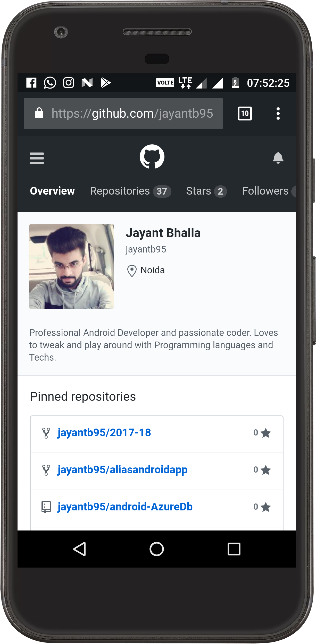
Task: Tap the GitHub Octocat logo
Action: (x=152, y=157)
